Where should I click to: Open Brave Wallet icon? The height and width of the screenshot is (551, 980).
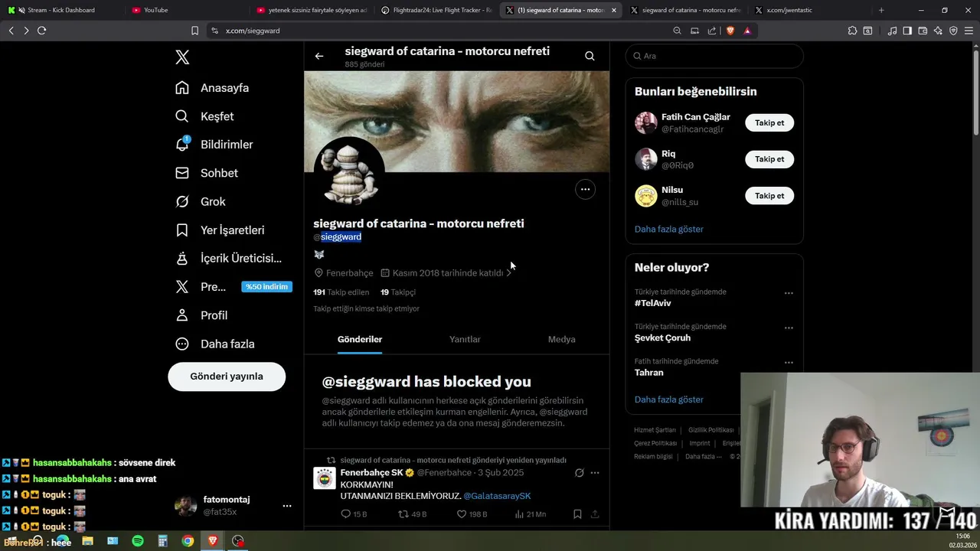click(923, 31)
